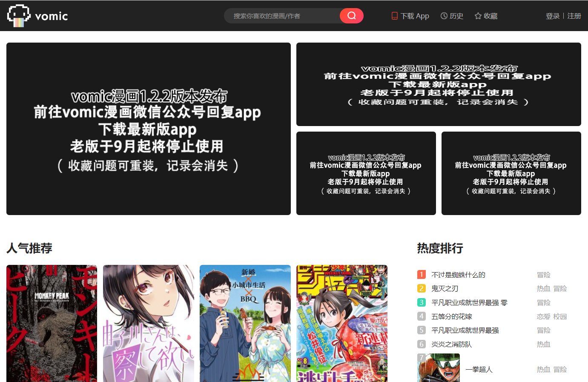The width and height of the screenshot is (588, 382).
Task: Click the 热血 tag beside 炎炎之消防队
Action: [543, 344]
